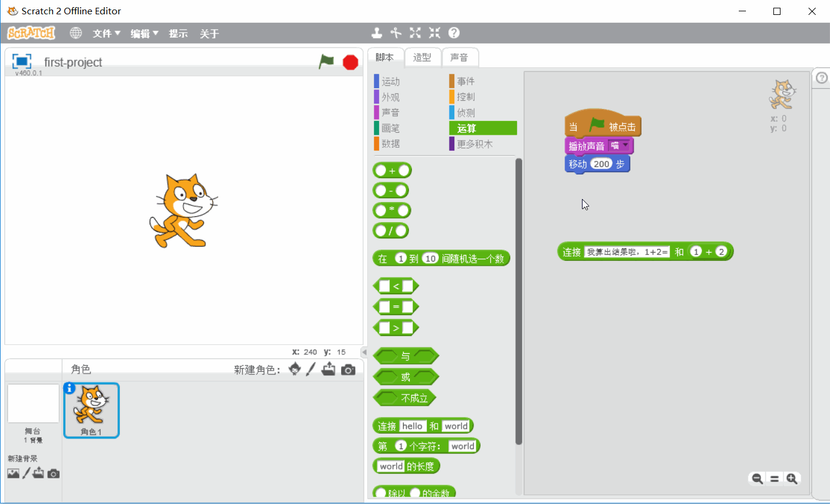The height and width of the screenshot is (504, 830).
Task: Click the green flag to start
Action: pyautogui.click(x=326, y=61)
